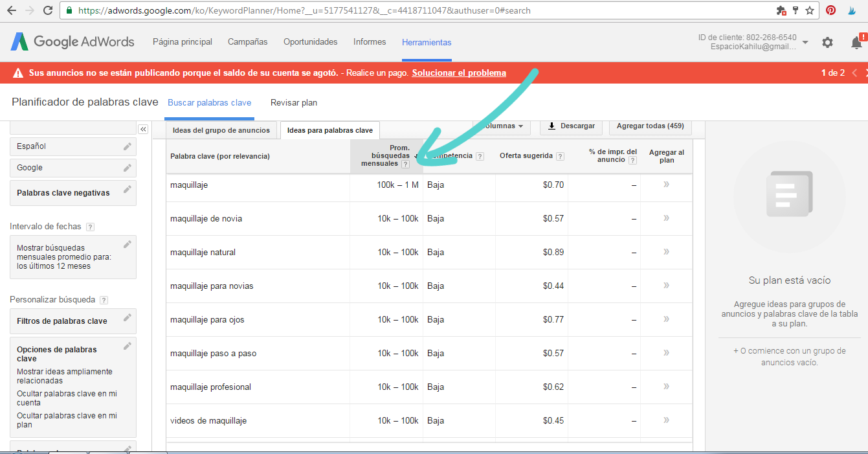Open help for Prom. búsquedas mensuales
Screen dimensions: 868x454
coord(405,165)
